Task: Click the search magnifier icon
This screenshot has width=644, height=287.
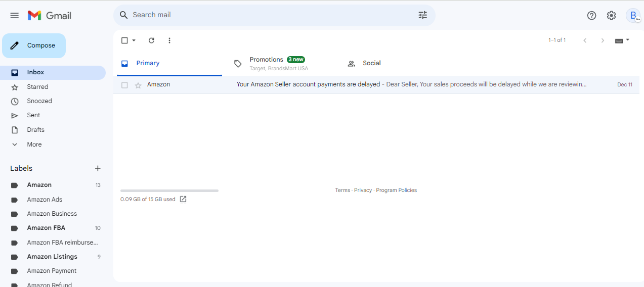Action: tap(123, 15)
